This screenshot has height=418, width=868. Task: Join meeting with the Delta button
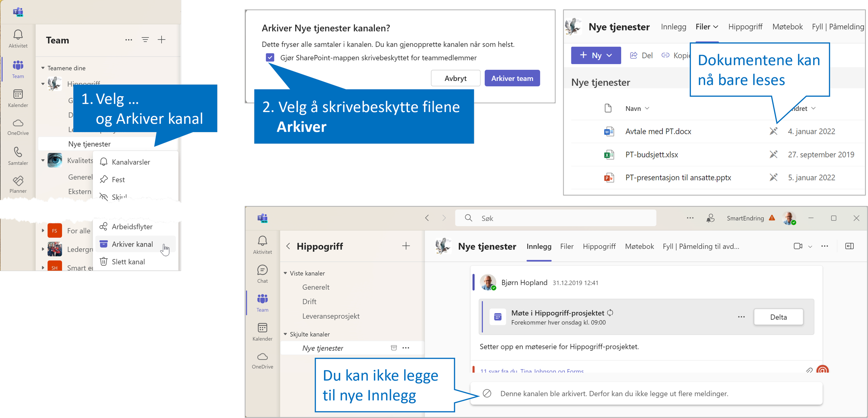point(778,317)
